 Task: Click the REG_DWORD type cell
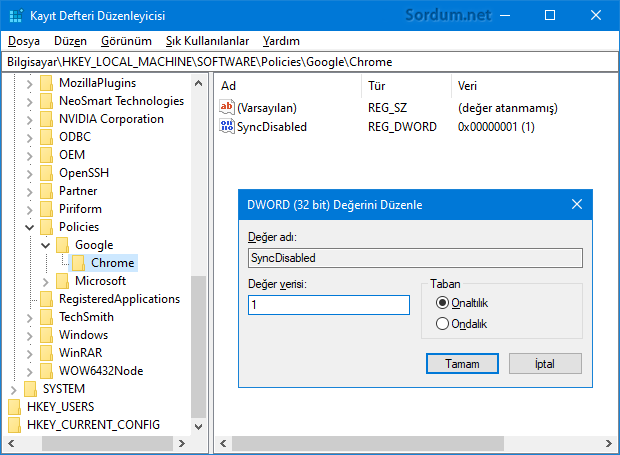pyautogui.click(x=402, y=127)
